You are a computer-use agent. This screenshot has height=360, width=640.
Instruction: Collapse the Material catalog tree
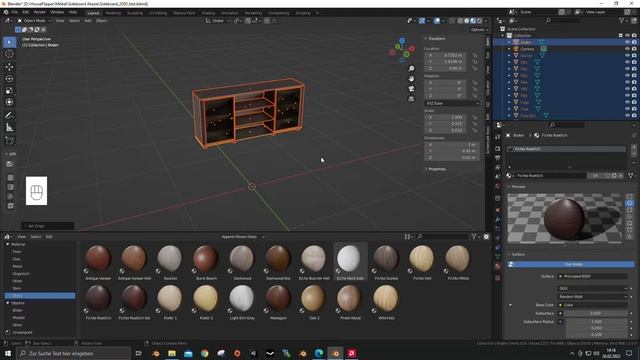pyautogui.click(x=7, y=244)
